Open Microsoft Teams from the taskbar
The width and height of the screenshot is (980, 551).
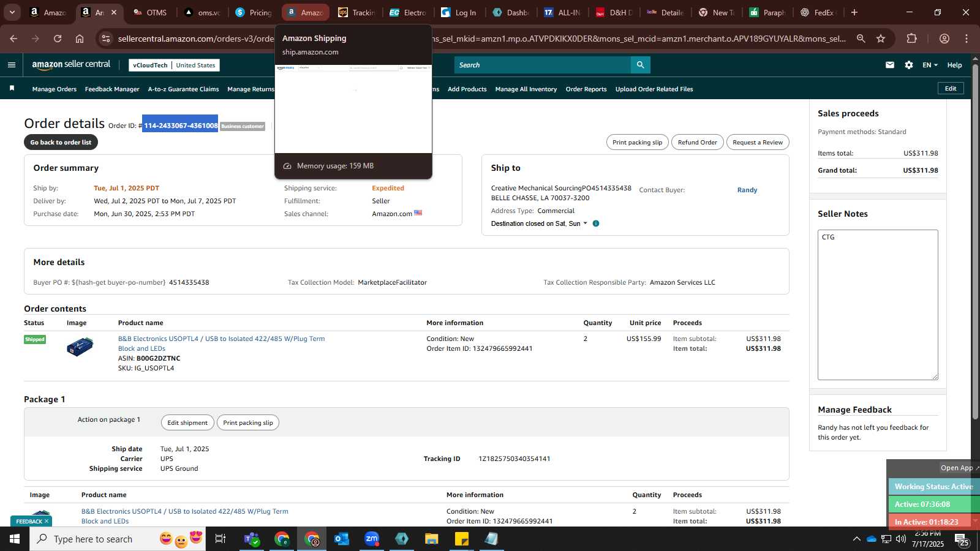coord(251,539)
